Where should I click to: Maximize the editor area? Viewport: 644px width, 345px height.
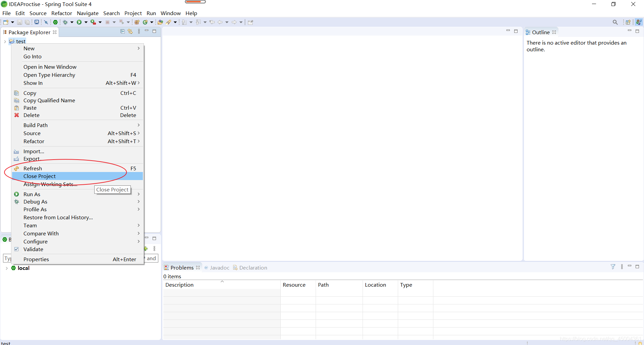pyautogui.click(x=516, y=31)
